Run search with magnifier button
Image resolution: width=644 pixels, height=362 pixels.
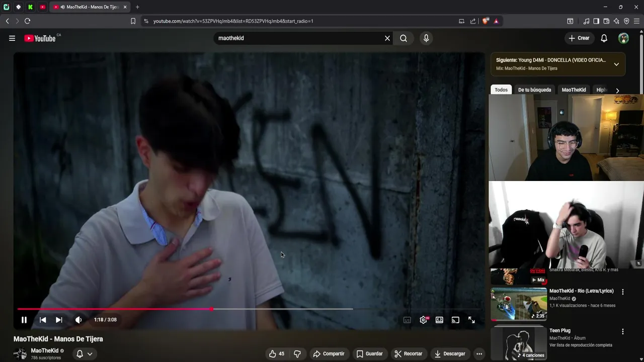(x=404, y=38)
